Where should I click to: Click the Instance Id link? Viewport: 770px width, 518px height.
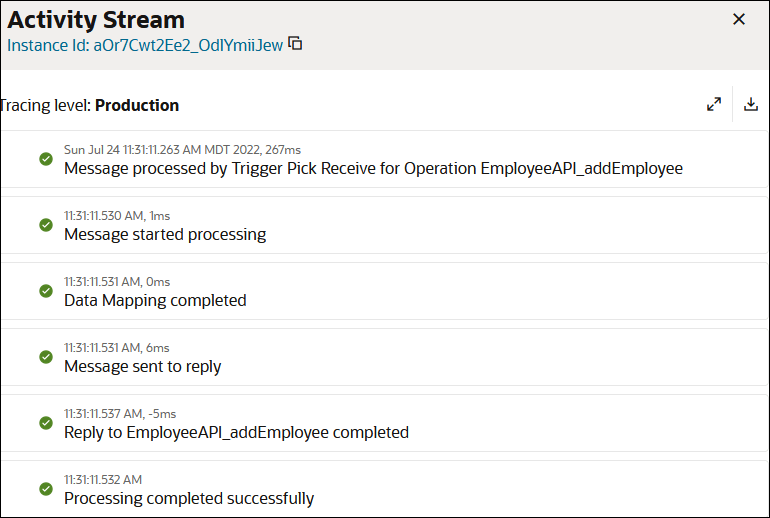coord(145,45)
